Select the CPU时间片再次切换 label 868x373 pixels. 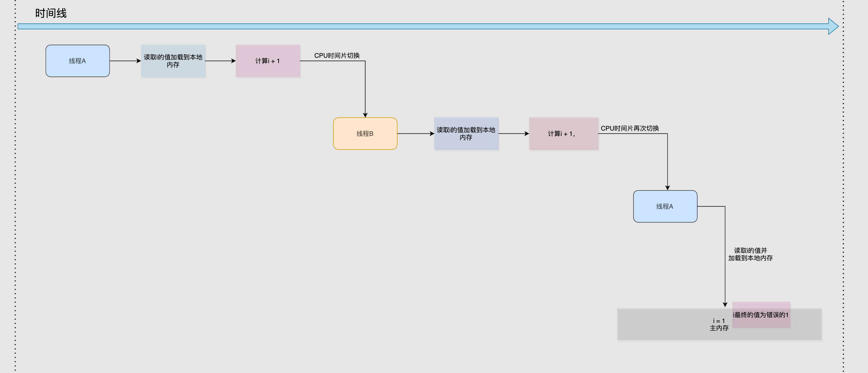(629, 128)
